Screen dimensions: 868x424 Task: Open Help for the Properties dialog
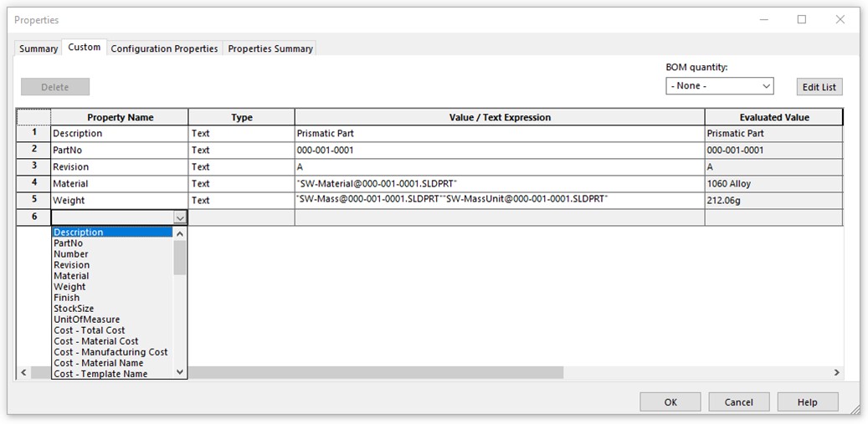(807, 402)
